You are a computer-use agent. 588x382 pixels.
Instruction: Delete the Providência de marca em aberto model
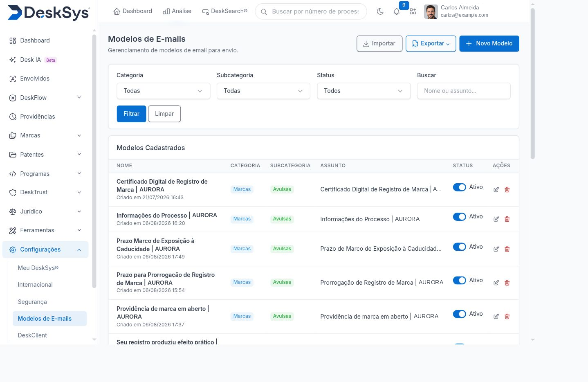[x=507, y=316]
